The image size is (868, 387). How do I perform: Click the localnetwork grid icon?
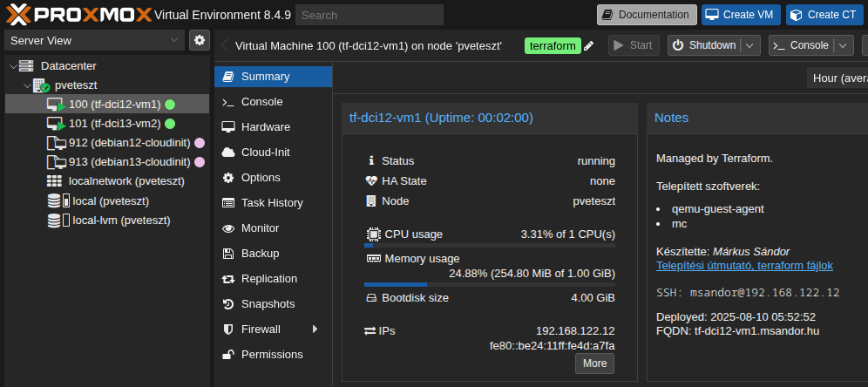click(x=54, y=181)
